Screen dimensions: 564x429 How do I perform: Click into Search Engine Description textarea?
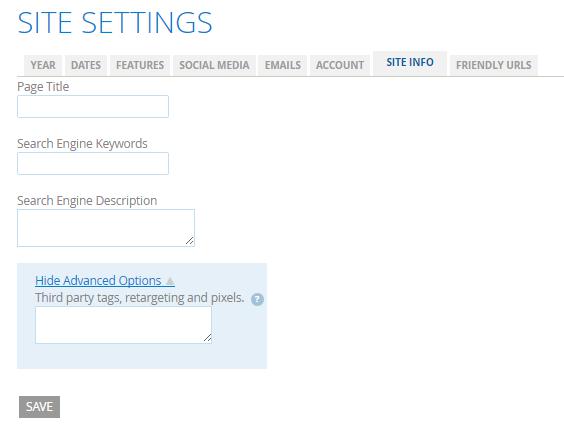pyautogui.click(x=106, y=228)
